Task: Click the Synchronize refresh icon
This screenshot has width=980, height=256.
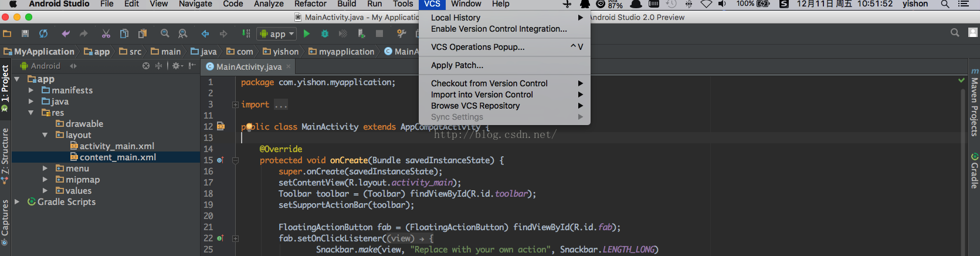Action: (x=43, y=34)
